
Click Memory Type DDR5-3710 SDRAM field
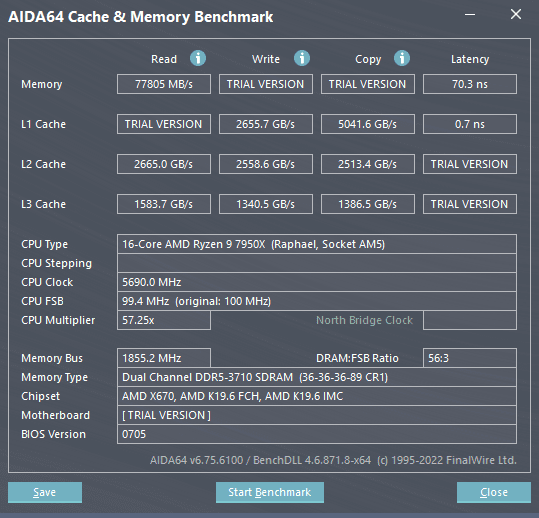tap(317, 377)
